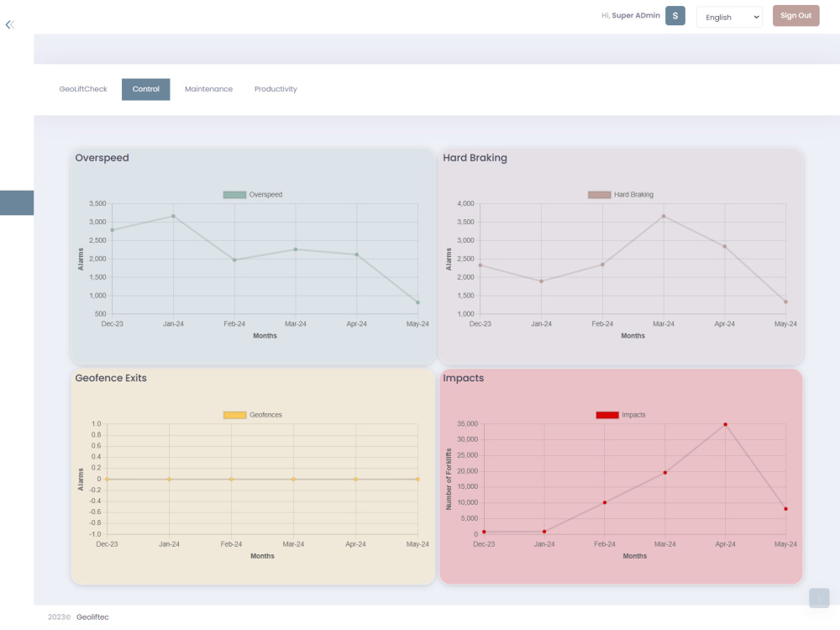This screenshot has height=630, width=840.
Task: Click the Hard Braking chart title
Action: [x=475, y=158]
